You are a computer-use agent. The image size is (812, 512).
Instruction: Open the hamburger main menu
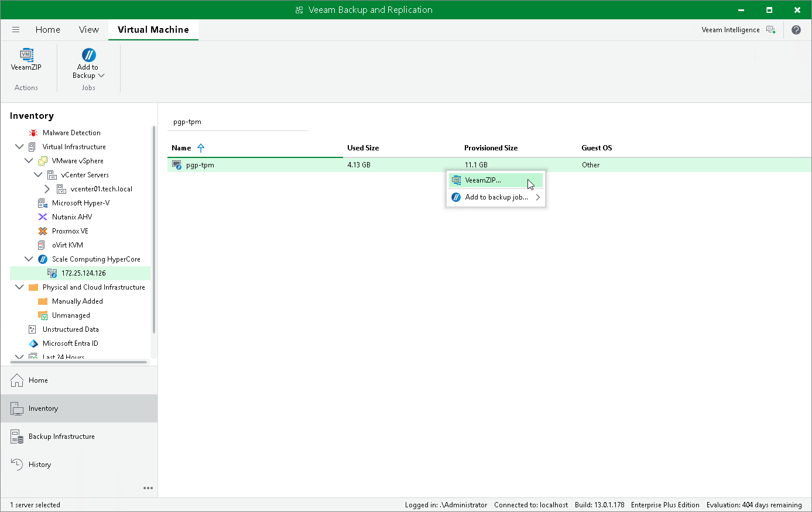coord(16,30)
